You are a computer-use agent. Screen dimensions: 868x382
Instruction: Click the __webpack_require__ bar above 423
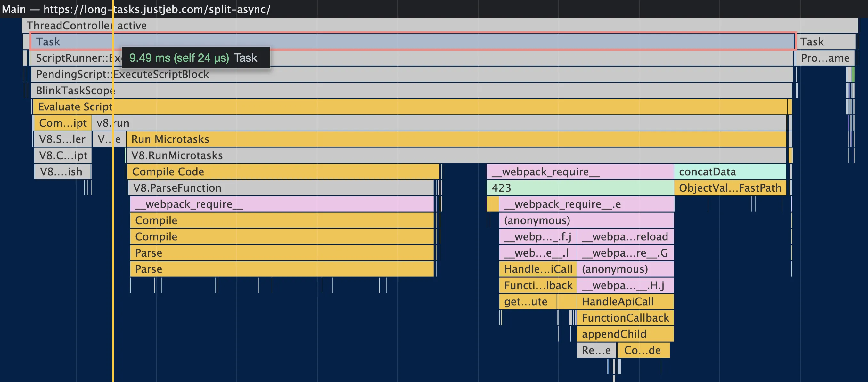(580, 172)
